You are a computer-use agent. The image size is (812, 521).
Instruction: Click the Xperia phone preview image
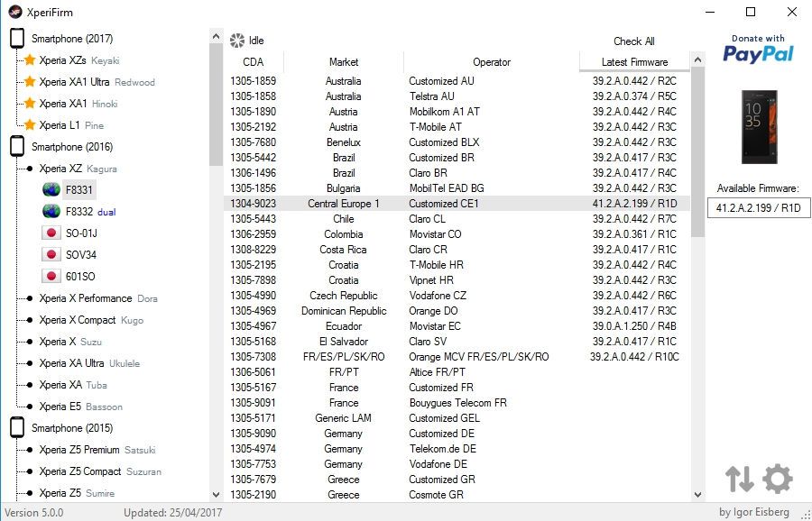tap(759, 127)
